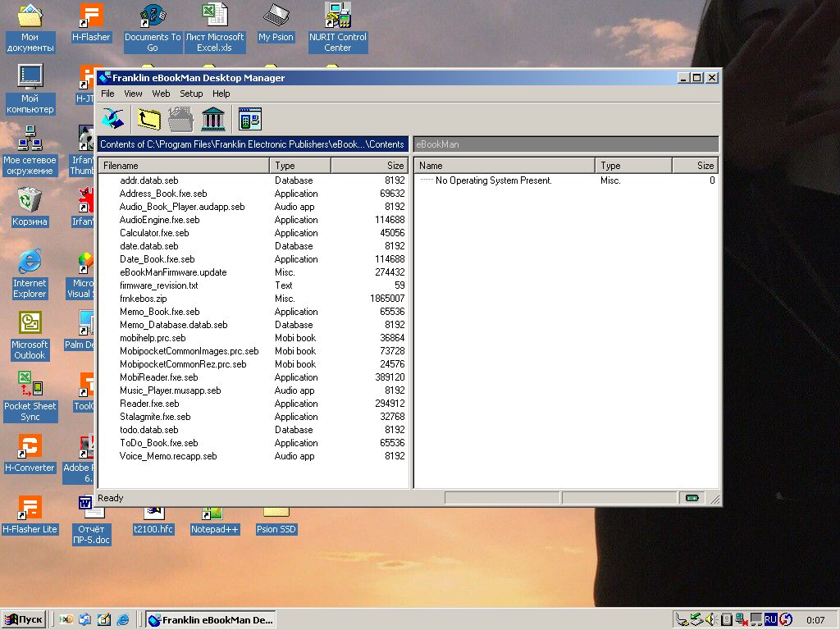Image resolution: width=840 pixels, height=630 pixels.
Task: Click the library building toolbar icon
Action: [x=212, y=119]
